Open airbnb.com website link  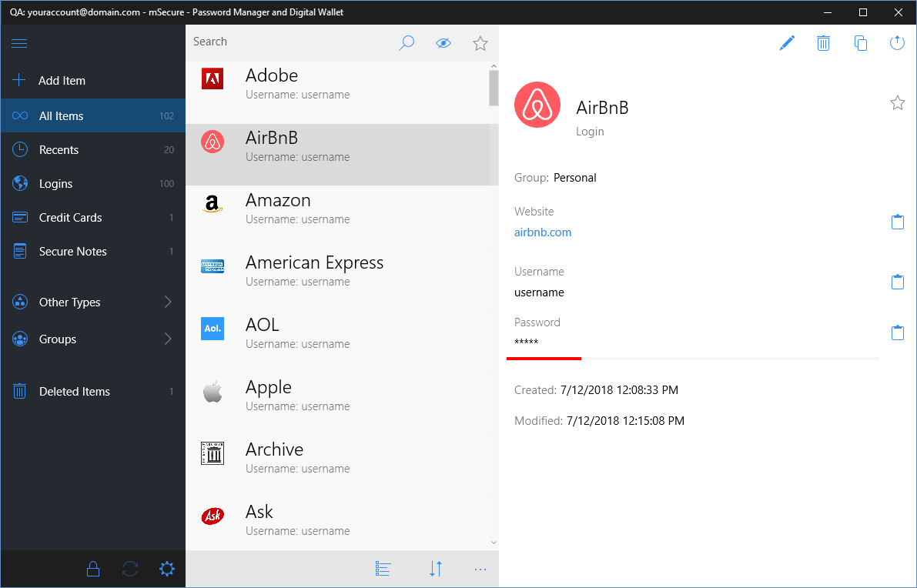point(543,232)
